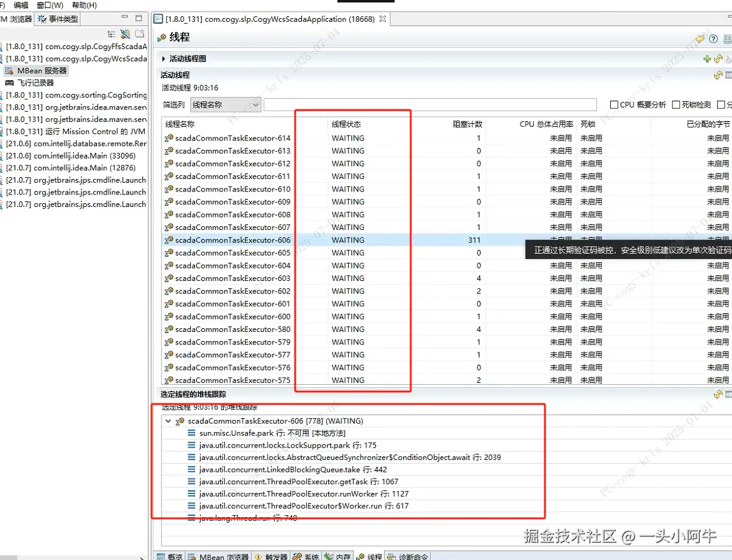The width and height of the screenshot is (732, 560).
Task: Enable the 死锁检测 checkbox
Action: point(676,105)
